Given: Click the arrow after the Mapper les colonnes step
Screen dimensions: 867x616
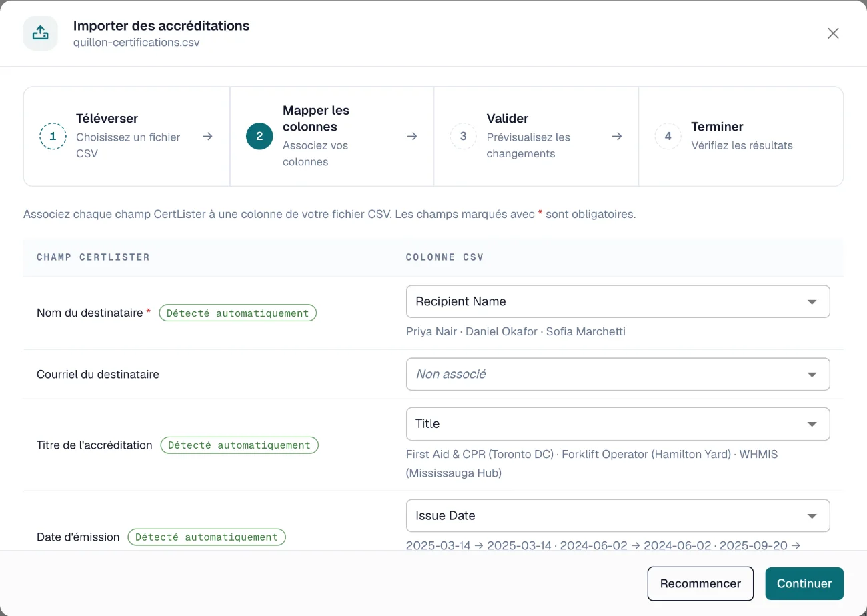Looking at the screenshot, I should [x=413, y=136].
